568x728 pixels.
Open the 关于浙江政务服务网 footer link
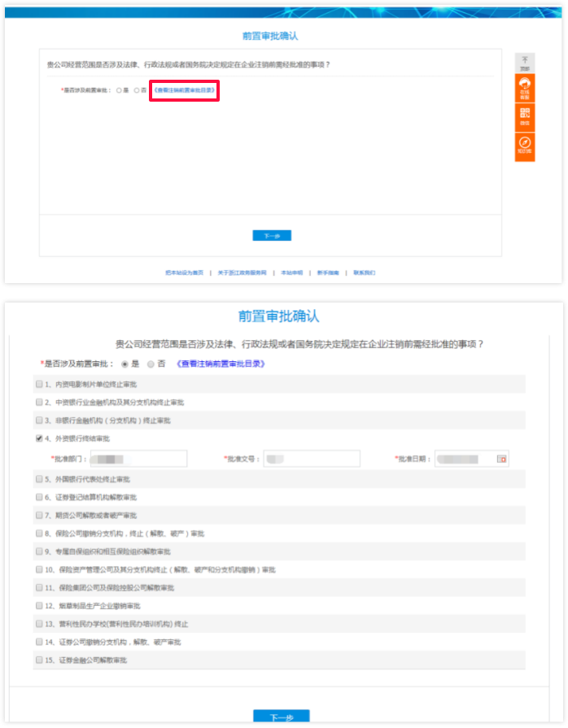(242, 272)
